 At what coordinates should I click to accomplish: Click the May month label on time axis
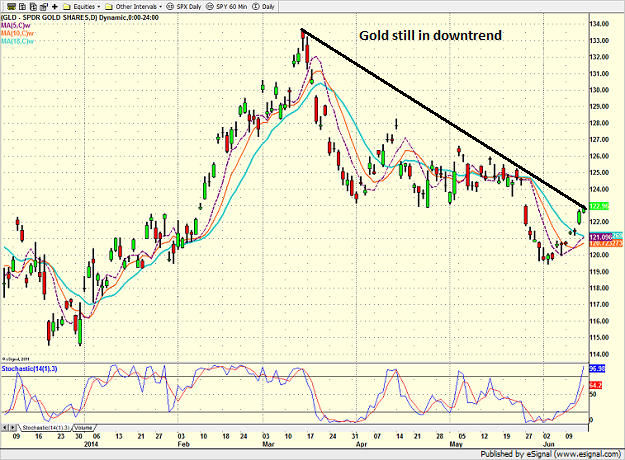456,444
